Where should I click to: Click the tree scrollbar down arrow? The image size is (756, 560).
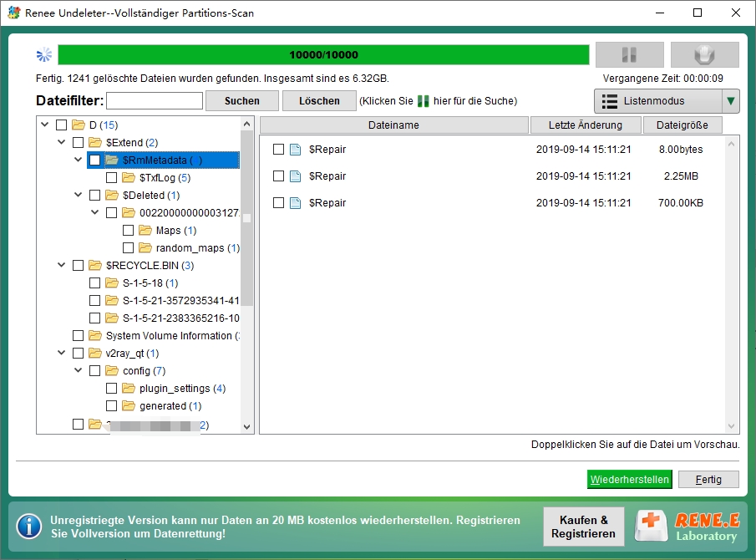coord(247,426)
